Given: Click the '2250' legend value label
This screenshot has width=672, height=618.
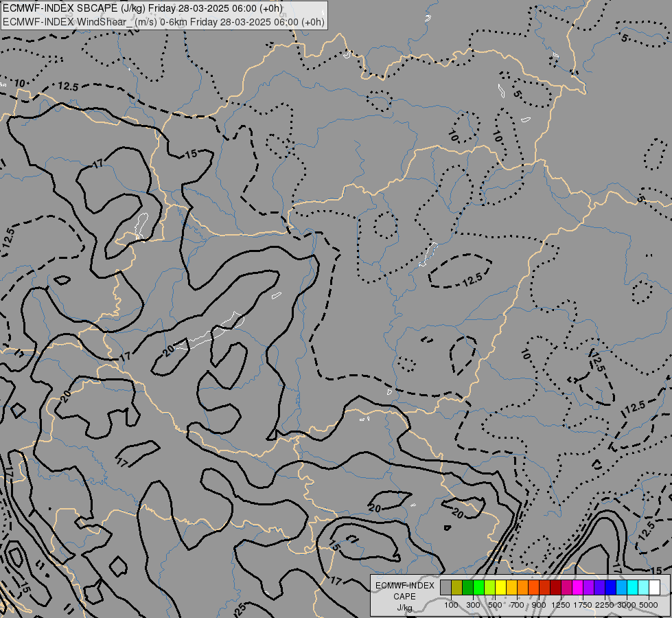Looking at the screenshot, I should click(x=605, y=605).
